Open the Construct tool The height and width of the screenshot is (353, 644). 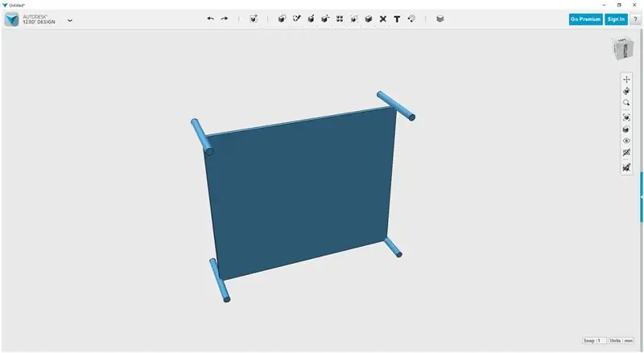click(x=311, y=18)
